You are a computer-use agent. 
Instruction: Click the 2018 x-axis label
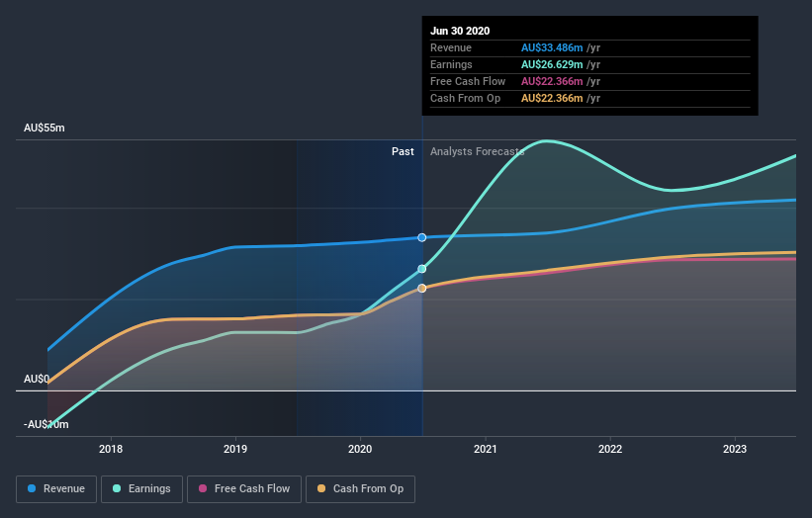click(x=111, y=449)
